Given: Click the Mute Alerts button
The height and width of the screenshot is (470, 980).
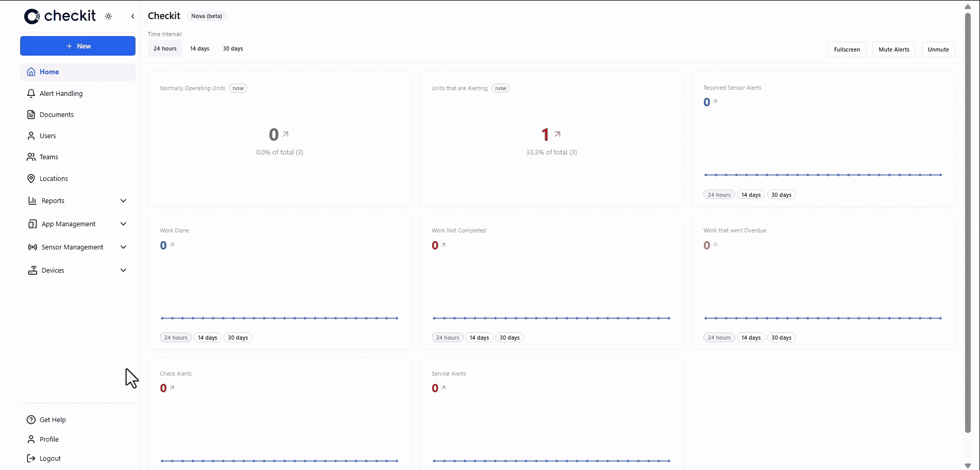Looking at the screenshot, I should pos(894,49).
